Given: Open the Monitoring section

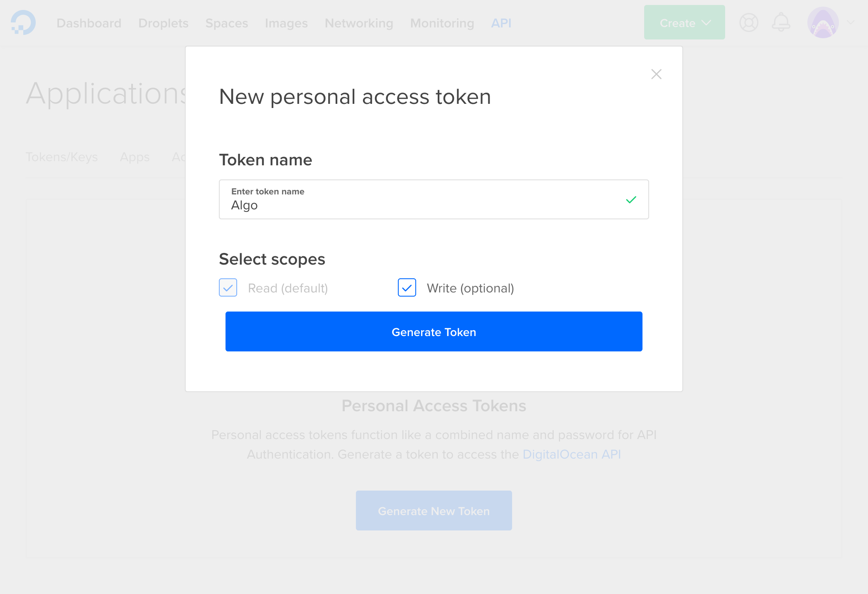Looking at the screenshot, I should click(442, 23).
